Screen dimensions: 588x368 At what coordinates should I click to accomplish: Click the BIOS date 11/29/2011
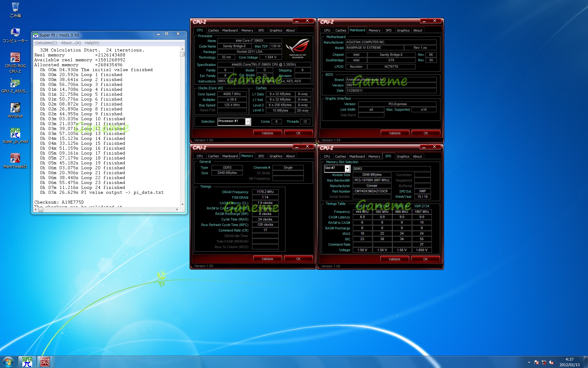pos(391,91)
